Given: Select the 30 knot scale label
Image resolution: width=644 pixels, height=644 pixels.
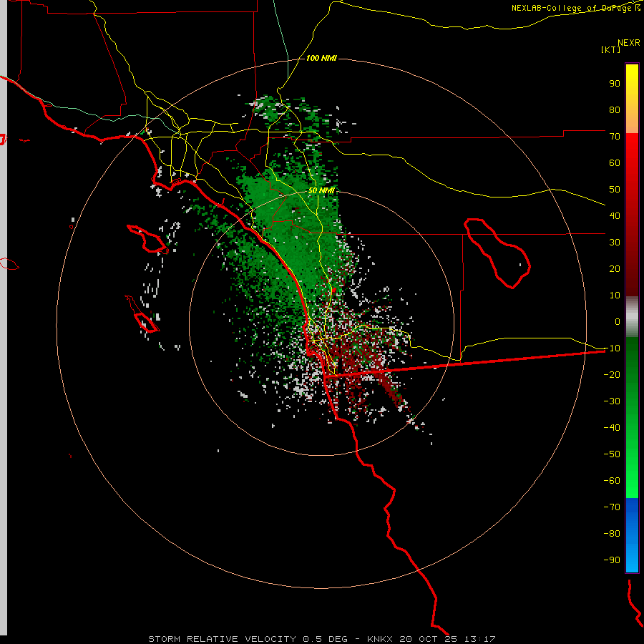Looking at the screenshot, I should [615, 243].
